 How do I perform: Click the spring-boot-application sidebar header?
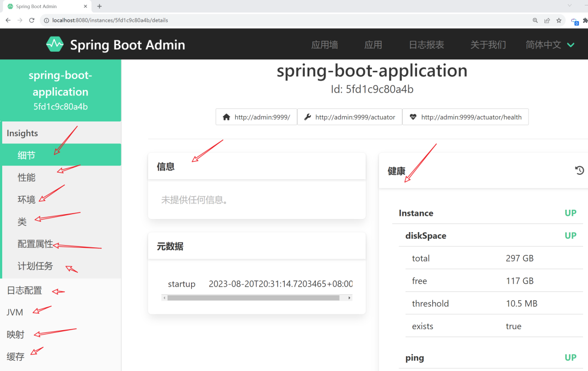(x=61, y=90)
